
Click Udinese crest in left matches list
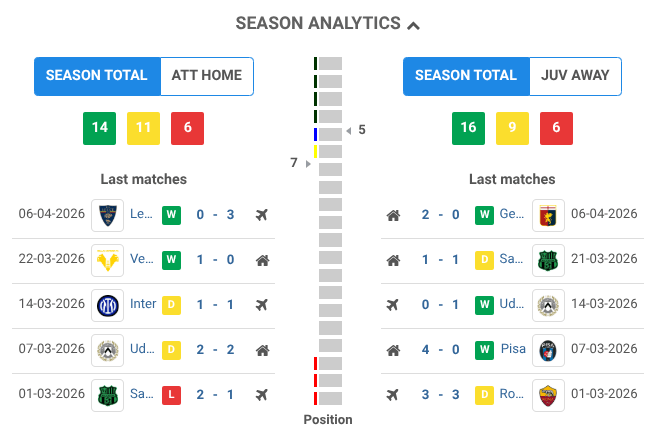coord(107,350)
